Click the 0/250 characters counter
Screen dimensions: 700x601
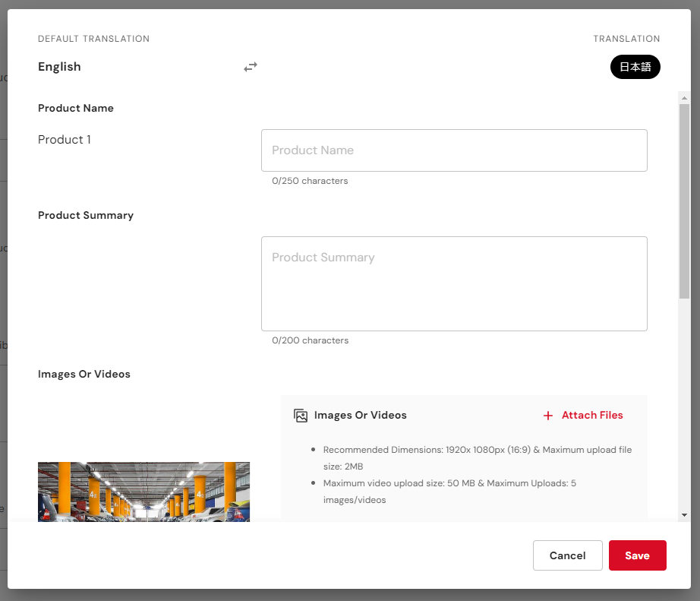point(310,181)
